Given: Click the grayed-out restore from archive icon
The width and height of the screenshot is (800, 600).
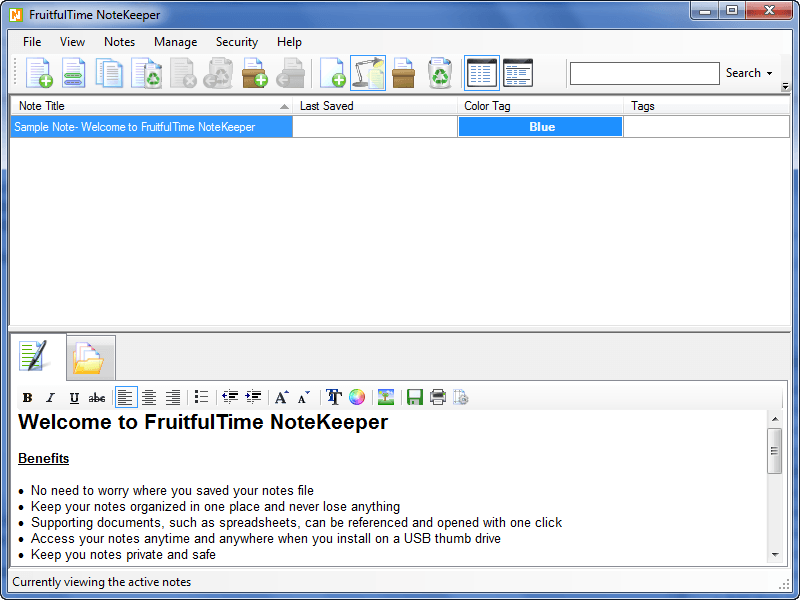Looking at the screenshot, I should tap(290, 73).
